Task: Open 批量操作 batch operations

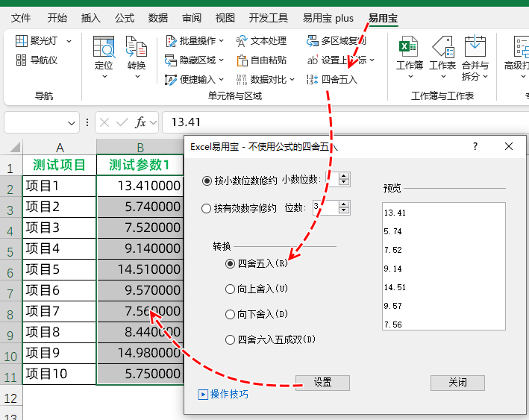Action: pyautogui.click(x=194, y=41)
